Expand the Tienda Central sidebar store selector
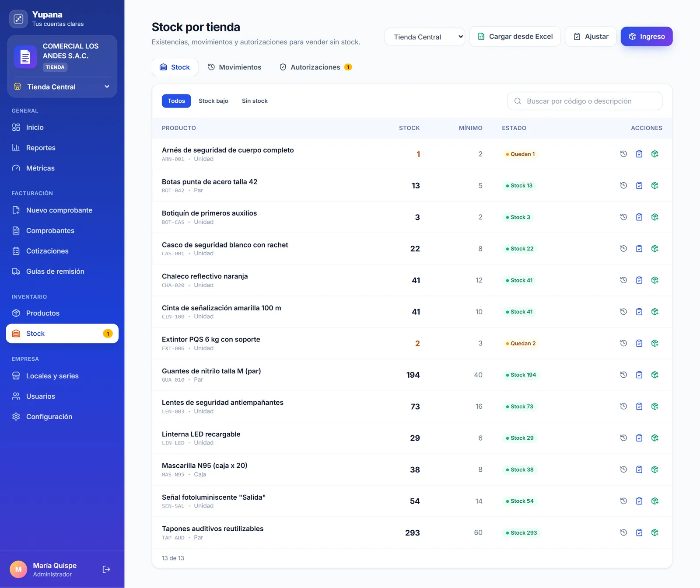700x588 pixels. pos(62,87)
